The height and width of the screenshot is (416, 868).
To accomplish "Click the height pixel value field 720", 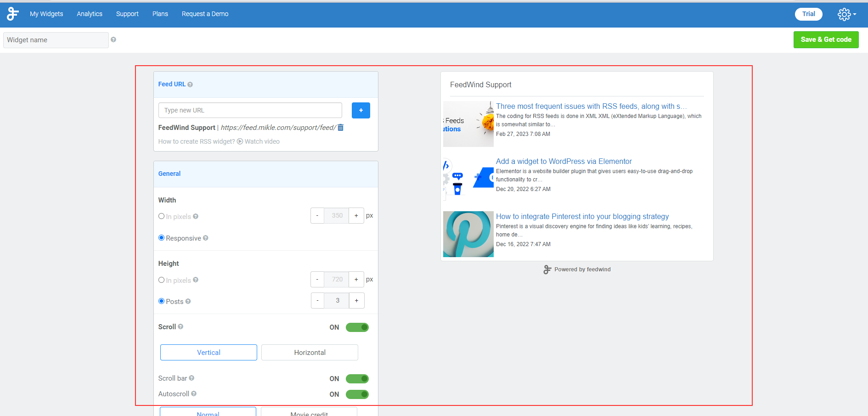I will click(337, 279).
